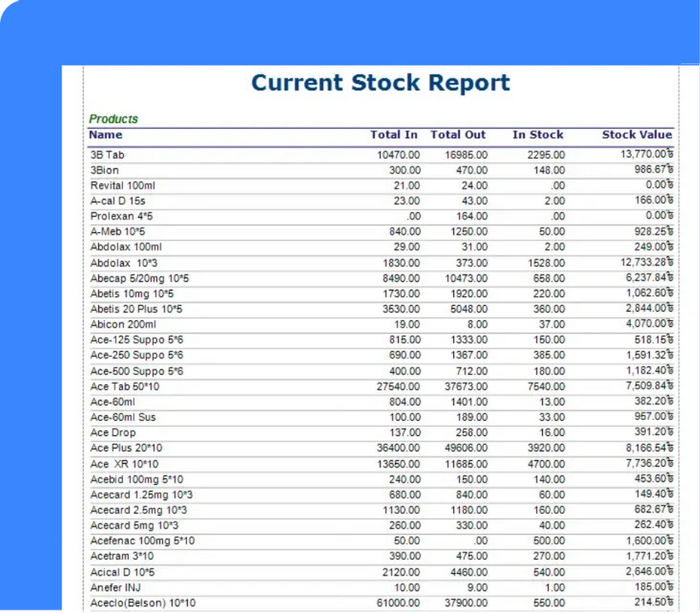The width and height of the screenshot is (700, 613).
Task: Select the Acecard 5mg 10*3 name
Action: click(x=135, y=526)
